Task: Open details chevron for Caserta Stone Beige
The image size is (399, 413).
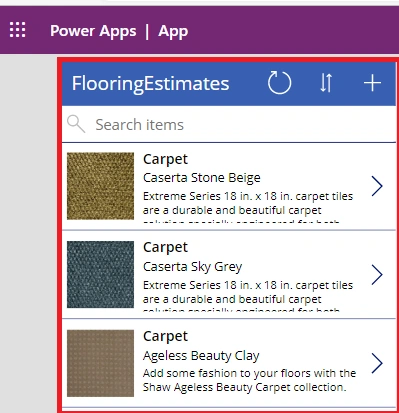Action: (x=377, y=186)
